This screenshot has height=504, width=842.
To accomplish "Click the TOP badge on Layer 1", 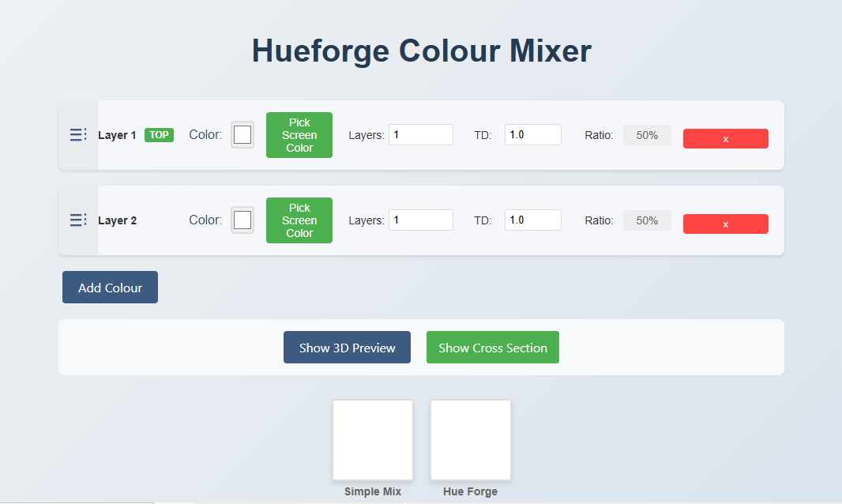I will tap(159, 135).
